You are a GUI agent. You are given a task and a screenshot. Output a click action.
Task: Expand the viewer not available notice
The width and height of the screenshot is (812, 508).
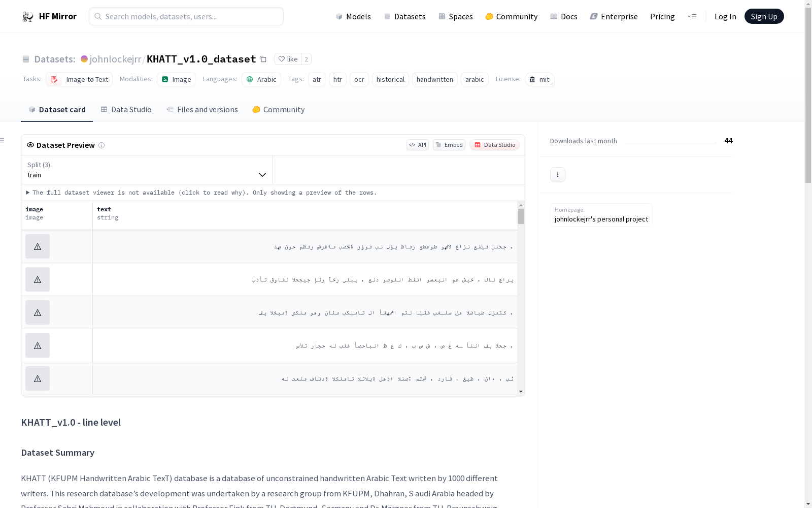click(201, 193)
